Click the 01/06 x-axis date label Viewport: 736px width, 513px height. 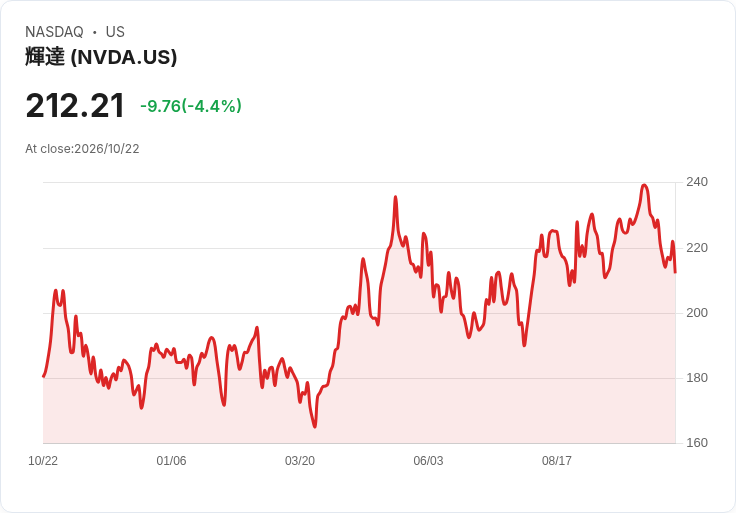(171, 460)
